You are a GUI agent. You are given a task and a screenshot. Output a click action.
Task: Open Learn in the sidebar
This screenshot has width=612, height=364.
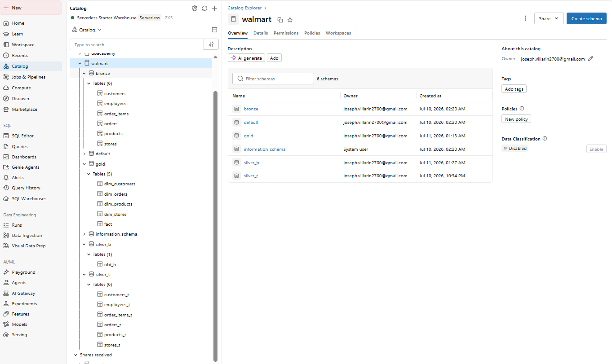click(x=18, y=34)
